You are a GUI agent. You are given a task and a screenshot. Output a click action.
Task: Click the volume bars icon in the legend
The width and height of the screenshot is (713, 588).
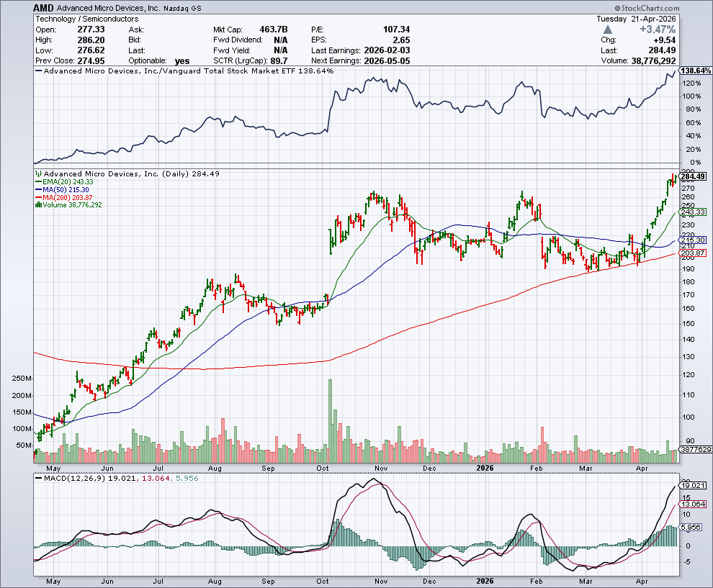pos(39,205)
